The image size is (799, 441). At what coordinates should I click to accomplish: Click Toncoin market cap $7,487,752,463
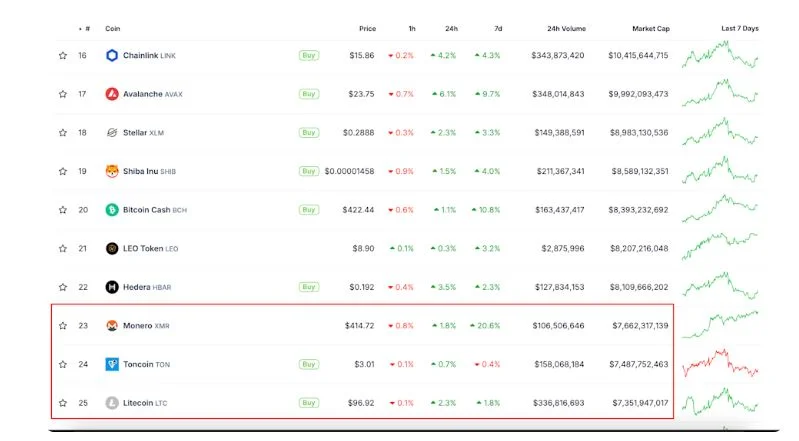click(x=638, y=365)
